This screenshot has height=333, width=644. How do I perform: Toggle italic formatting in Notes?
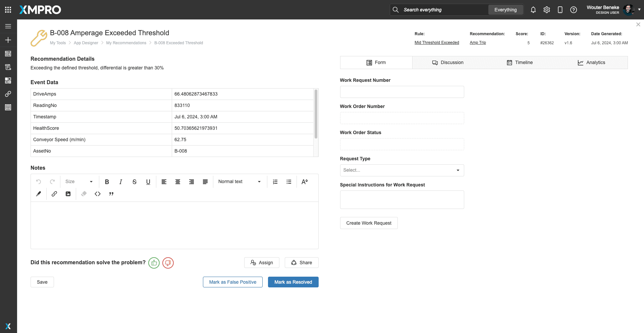121,182
